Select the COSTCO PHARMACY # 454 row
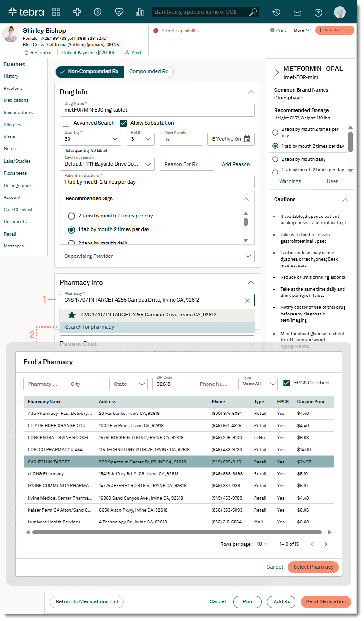 [x=178, y=450]
